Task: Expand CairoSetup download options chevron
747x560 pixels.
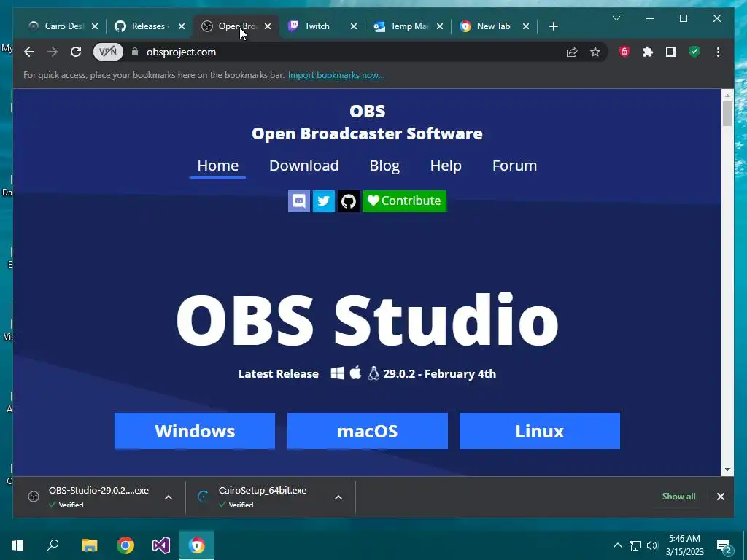Action: click(x=338, y=497)
